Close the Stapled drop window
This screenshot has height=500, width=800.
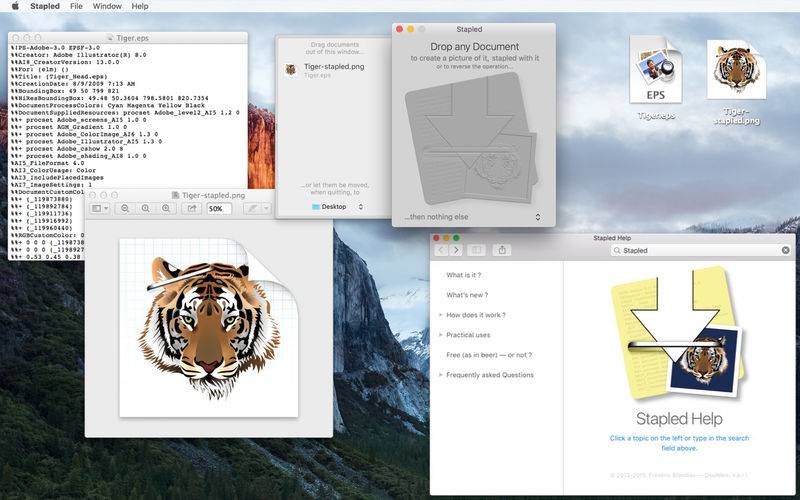399,29
